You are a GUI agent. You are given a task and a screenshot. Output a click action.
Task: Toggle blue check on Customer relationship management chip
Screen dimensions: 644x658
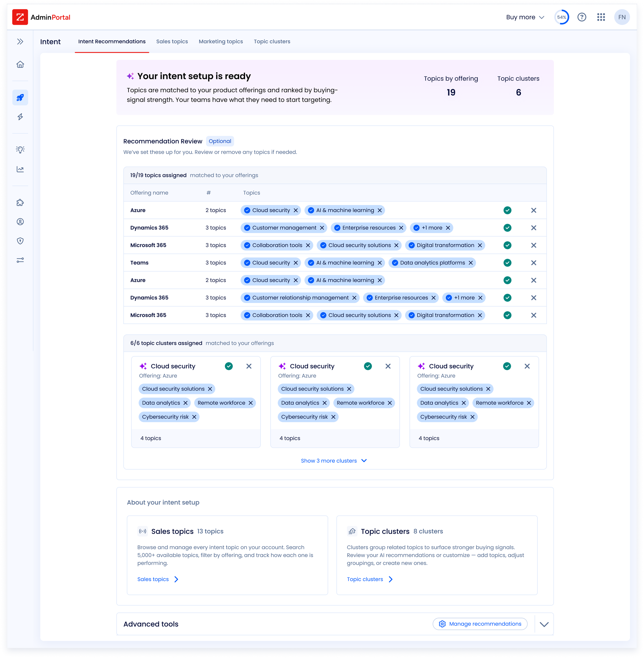coord(247,298)
